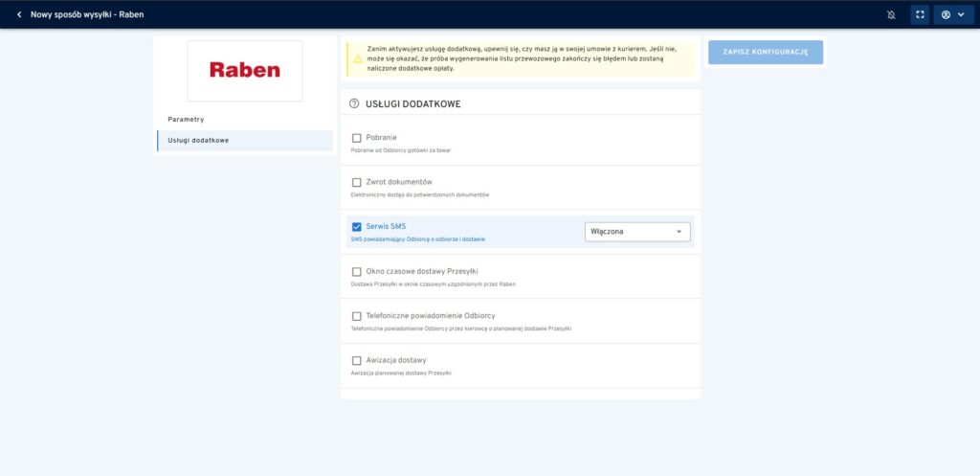Screen dimensions: 980x476
Task: Select the Awizacja dostawy checkbox
Action: (x=357, y=360)
